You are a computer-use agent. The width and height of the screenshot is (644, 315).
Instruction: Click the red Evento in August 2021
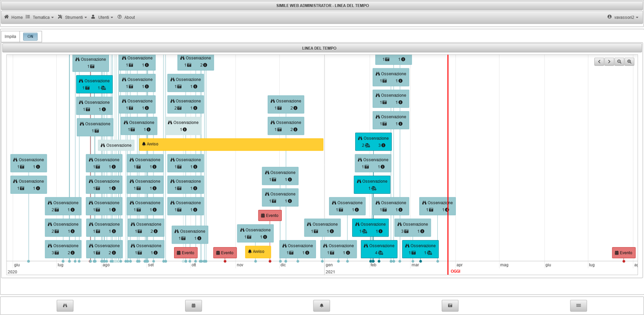624,253
